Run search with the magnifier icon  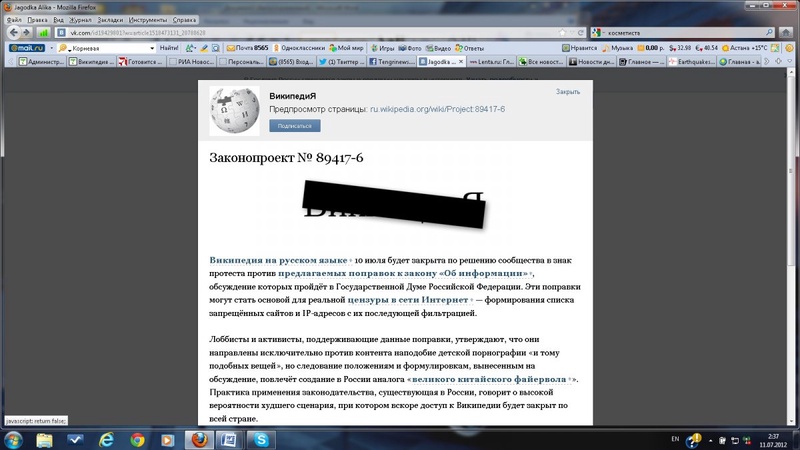click(x=769, y=33)
